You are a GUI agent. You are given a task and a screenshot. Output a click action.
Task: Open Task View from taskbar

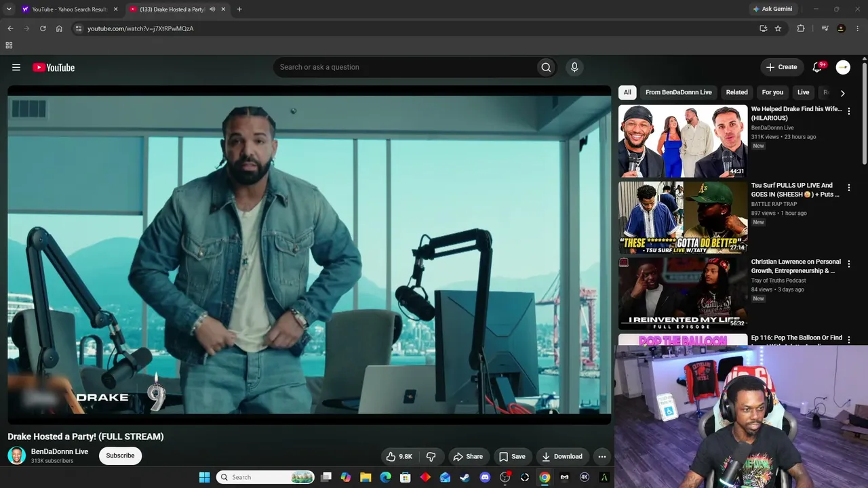click(x=326, y=477)
